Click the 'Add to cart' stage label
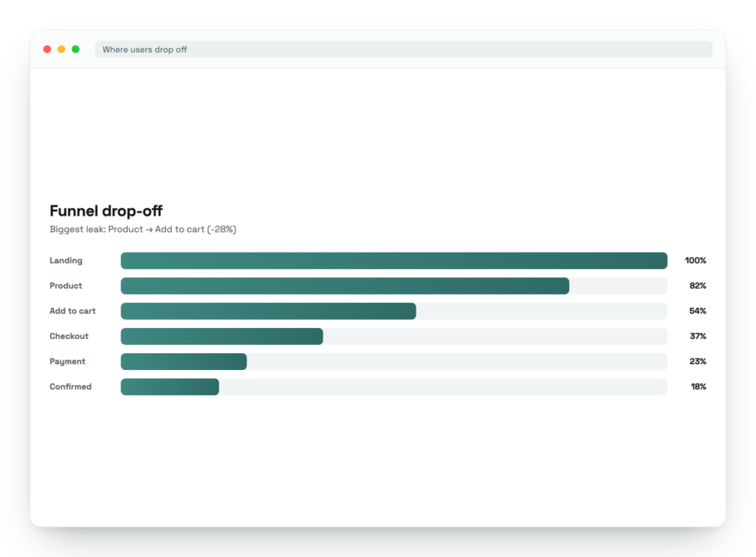This screenshot has height=557, width=756. tap(73, 311)
